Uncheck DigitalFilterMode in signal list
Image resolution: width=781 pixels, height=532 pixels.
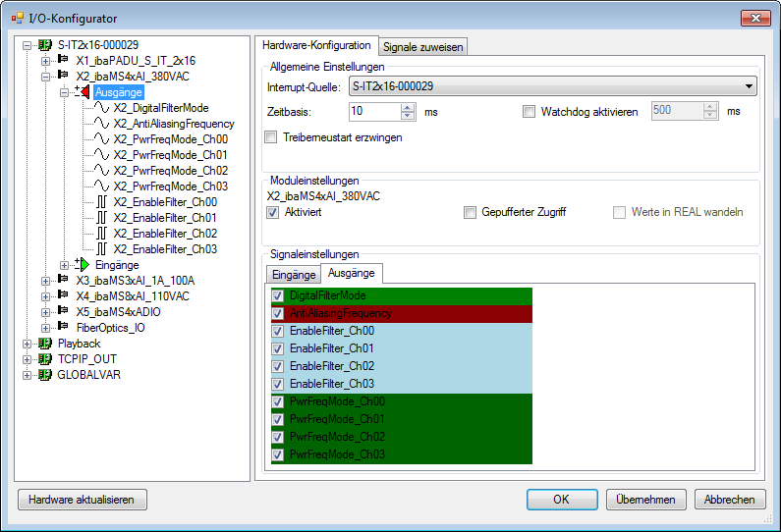pyautogui.click(x=278, y=296)
